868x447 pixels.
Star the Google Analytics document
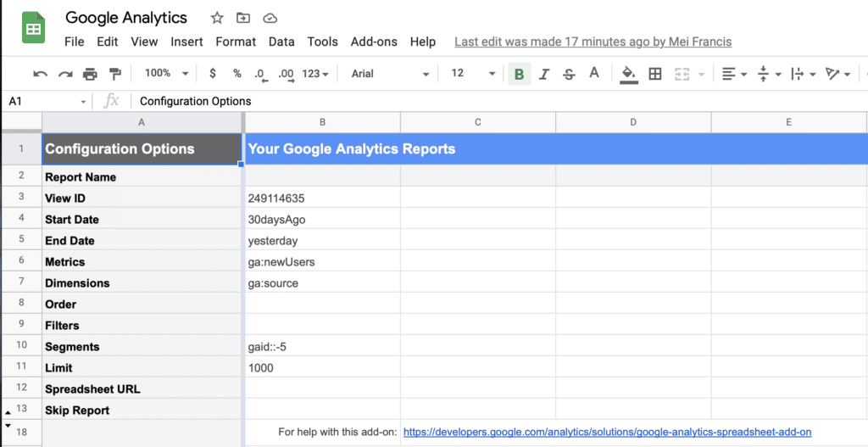click(217, 19)
